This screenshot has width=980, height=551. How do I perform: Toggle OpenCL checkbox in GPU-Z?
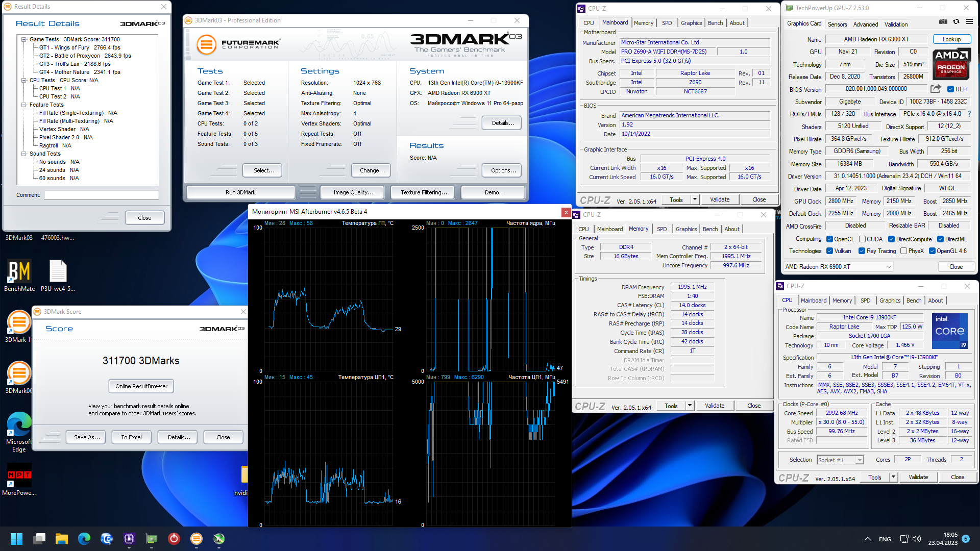tap(830, 239)
